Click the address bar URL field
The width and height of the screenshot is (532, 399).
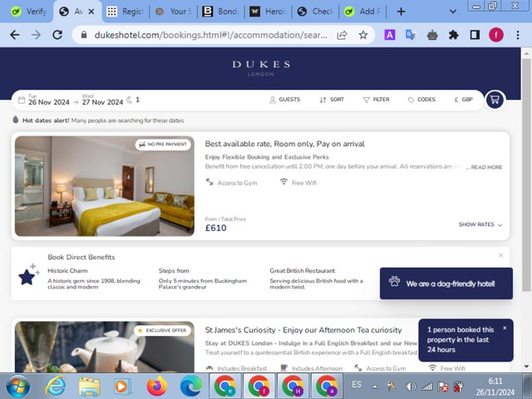(x=210, y=35)
